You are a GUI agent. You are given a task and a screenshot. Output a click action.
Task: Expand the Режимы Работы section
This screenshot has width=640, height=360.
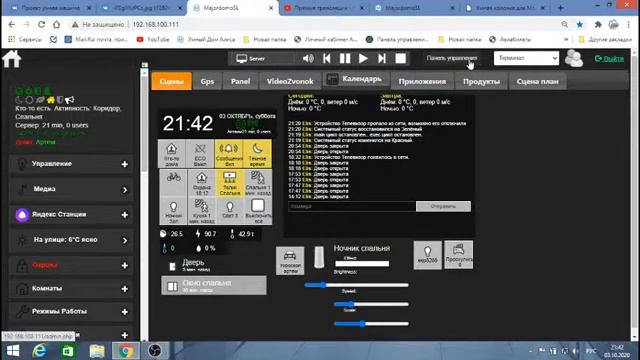(x=71, y=311)
